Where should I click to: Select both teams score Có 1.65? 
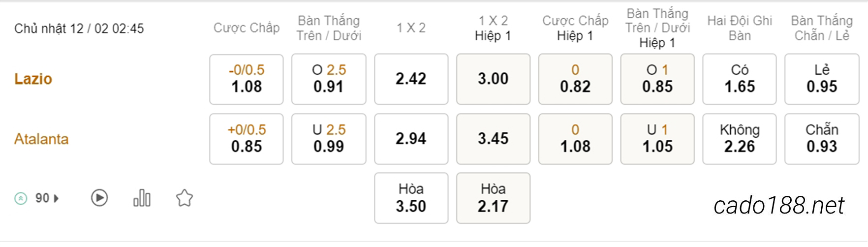[740, 79]
